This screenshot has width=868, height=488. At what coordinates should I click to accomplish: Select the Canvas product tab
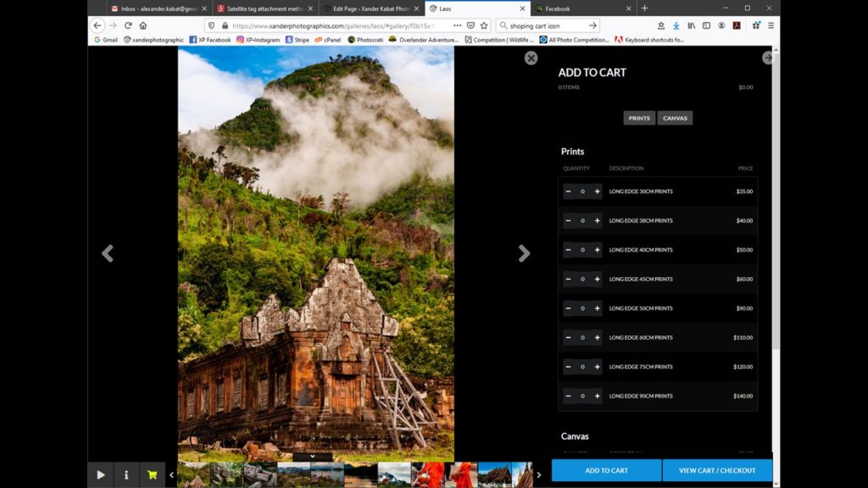tap(675, 118)
